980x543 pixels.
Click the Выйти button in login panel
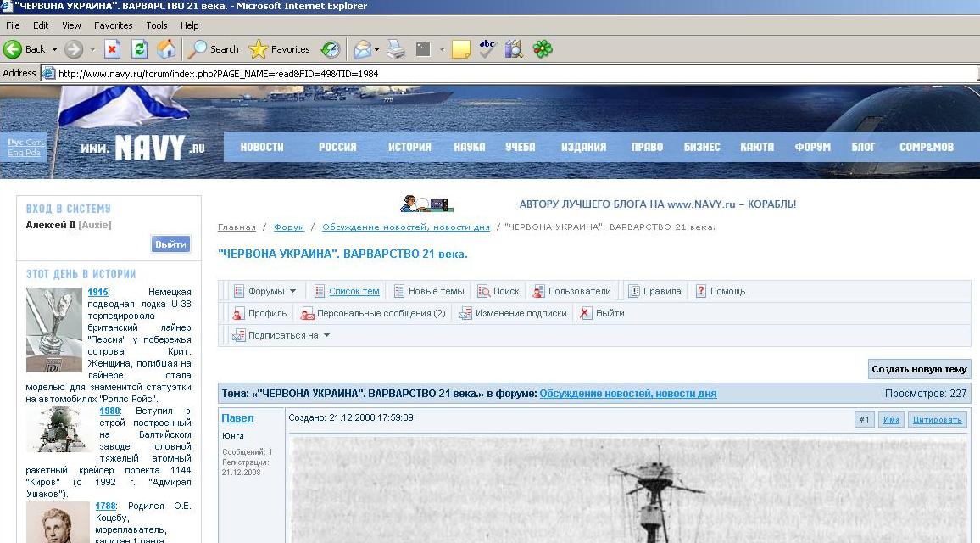pos(170,244)
